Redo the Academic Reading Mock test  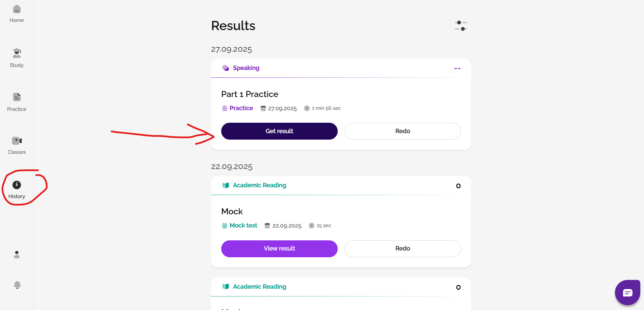[x=403, y=248]
